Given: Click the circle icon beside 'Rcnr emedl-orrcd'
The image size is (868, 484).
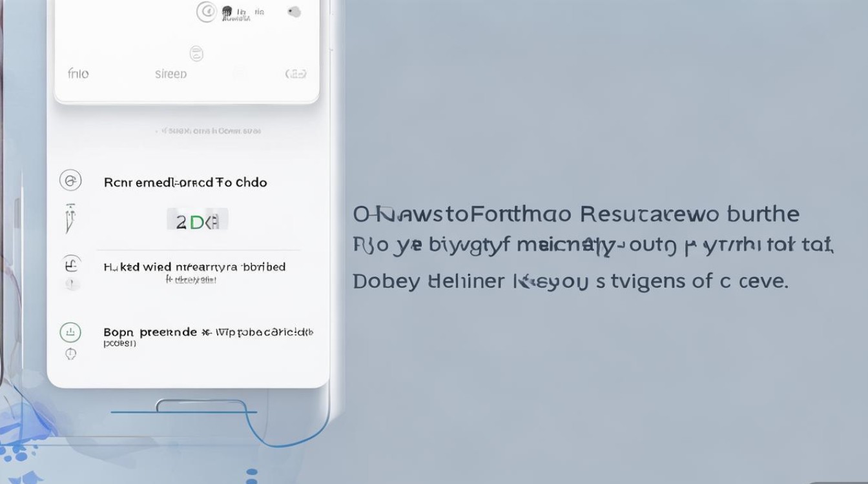Looking at the screenshot, I should tap(70, 181).
